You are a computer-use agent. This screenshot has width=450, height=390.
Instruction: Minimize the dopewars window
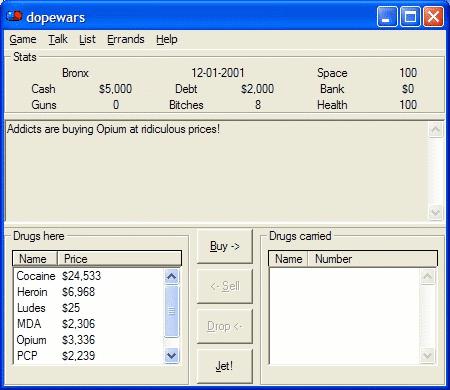(387, 16)
